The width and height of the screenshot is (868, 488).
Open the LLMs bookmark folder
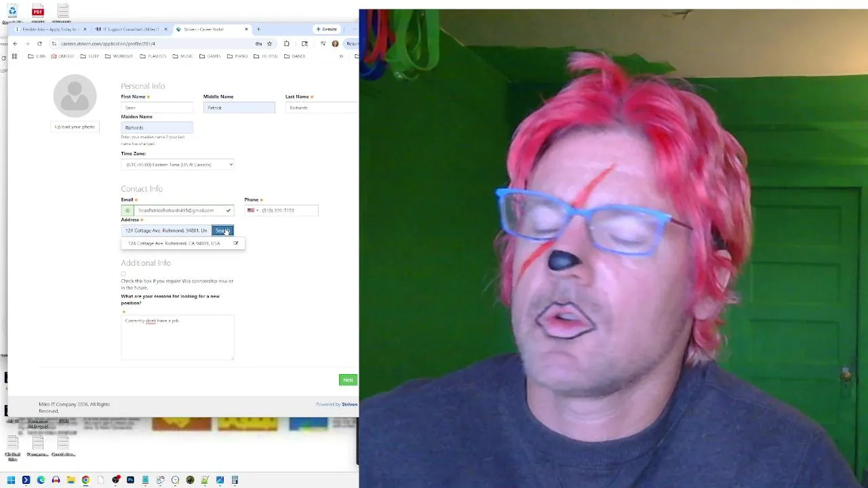(x=37, y=56)
